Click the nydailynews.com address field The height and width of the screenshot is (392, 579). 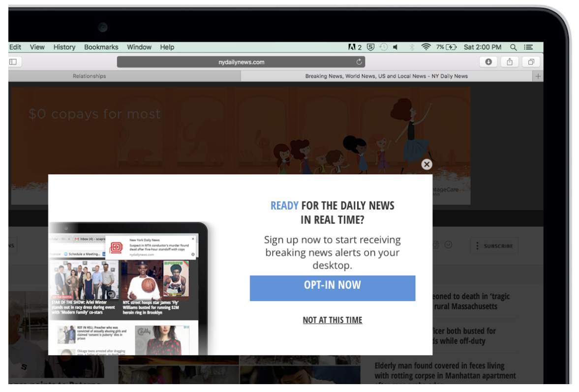tap(241, 62)
